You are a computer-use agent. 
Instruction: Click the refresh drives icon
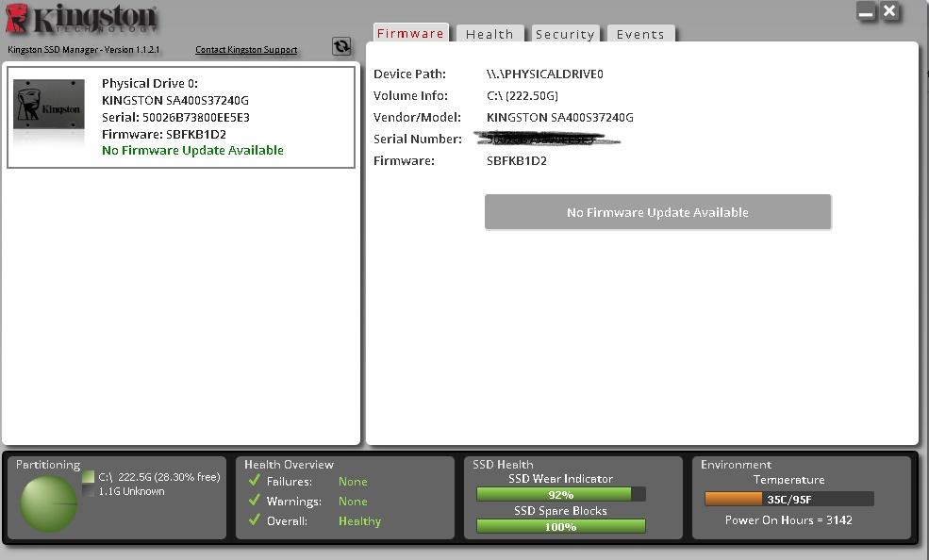click(x=341, y=46)
